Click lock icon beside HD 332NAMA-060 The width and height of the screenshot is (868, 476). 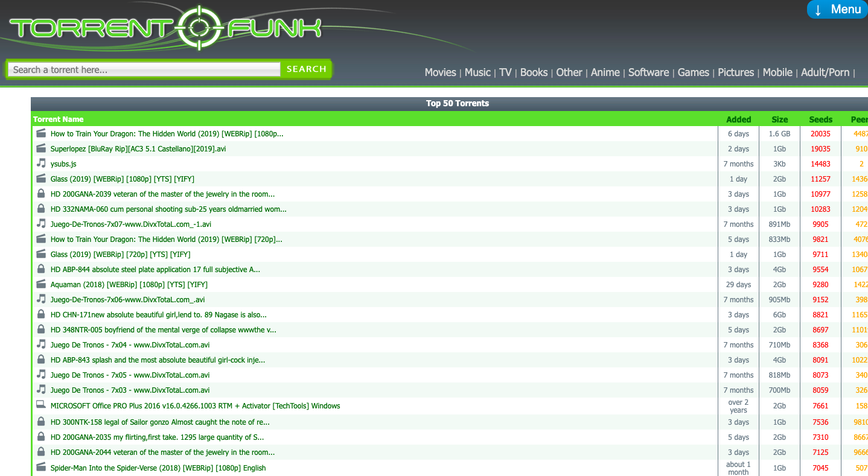(x=41, y=209)
